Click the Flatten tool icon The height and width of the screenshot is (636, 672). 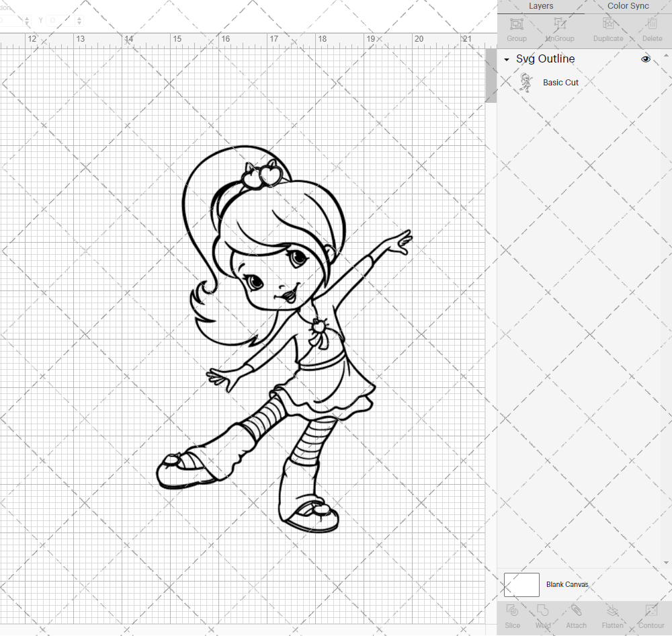(612, 610)
